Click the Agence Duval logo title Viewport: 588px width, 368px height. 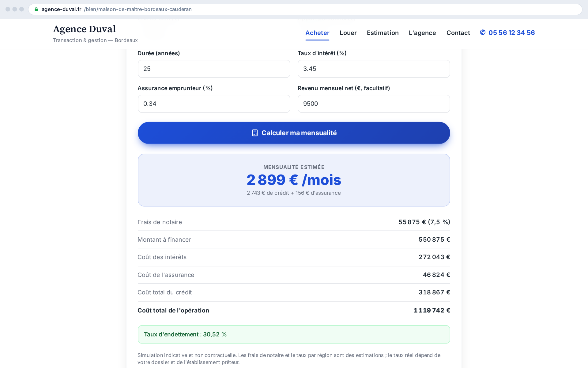[85, 29]
